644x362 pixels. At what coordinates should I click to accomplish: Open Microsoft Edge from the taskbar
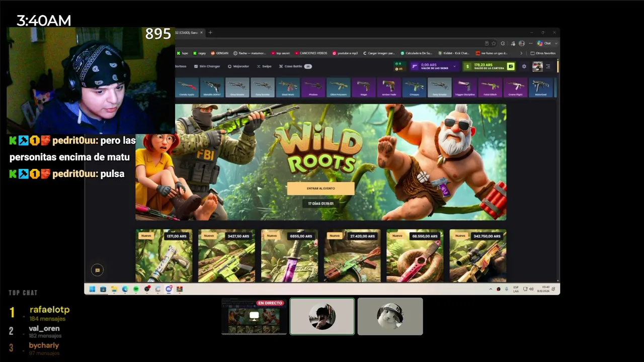(125, 289)
